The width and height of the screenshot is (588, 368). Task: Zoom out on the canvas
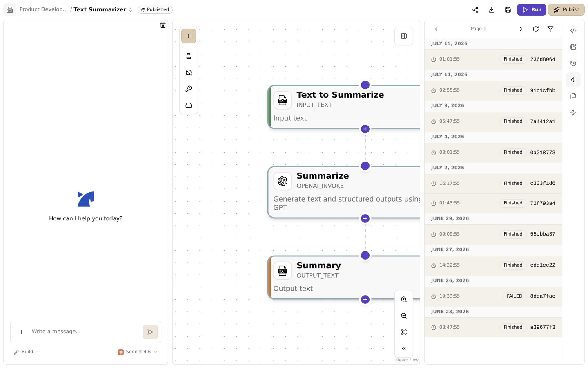(x=404, y=316)
